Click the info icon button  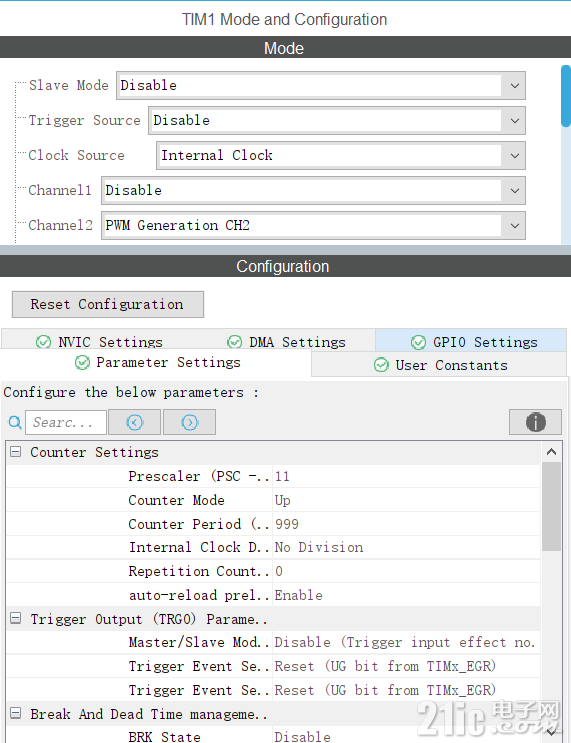tap(535, 422)
